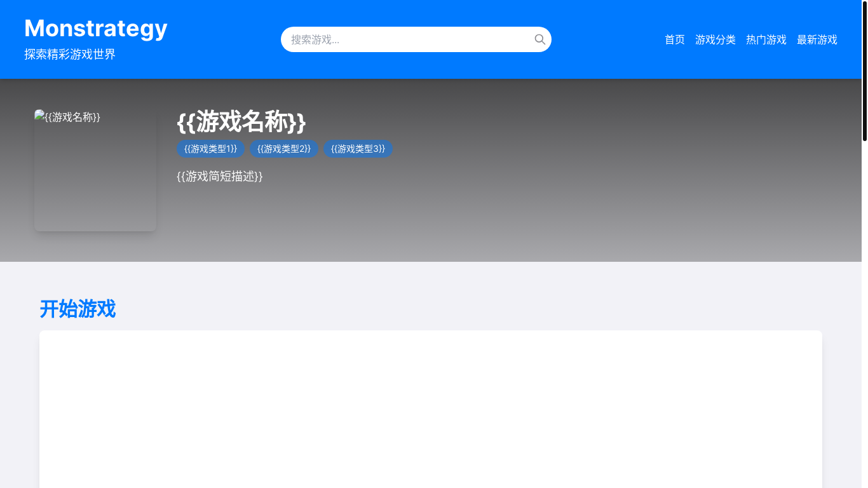Select the {{游戏类型3}} tag

click(x=358, y=149)
